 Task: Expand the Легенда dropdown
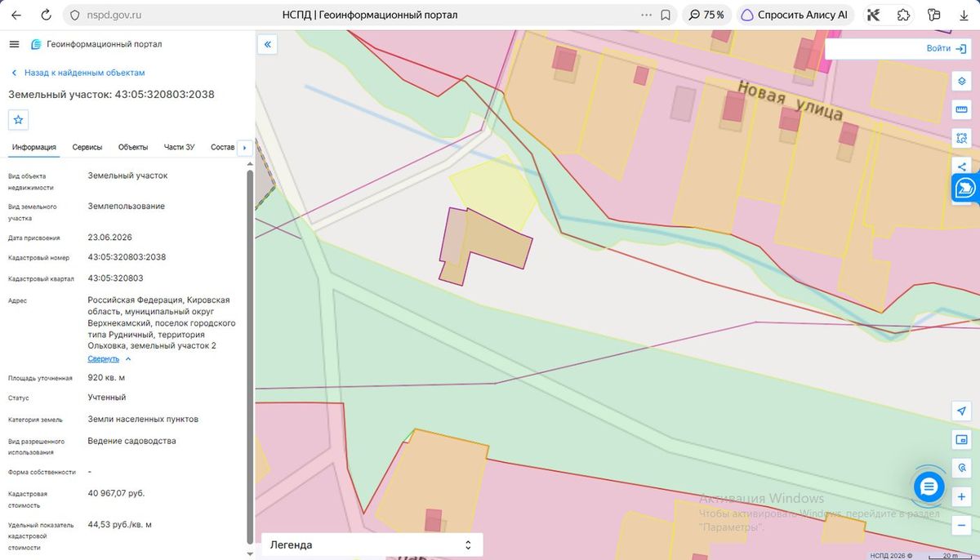point(372,544)
